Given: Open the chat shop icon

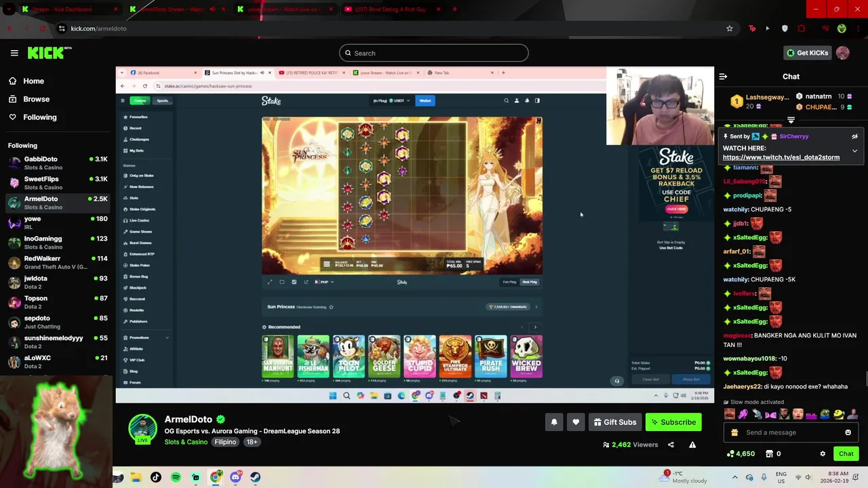Looking at the screenshot, I should point(770,453).
